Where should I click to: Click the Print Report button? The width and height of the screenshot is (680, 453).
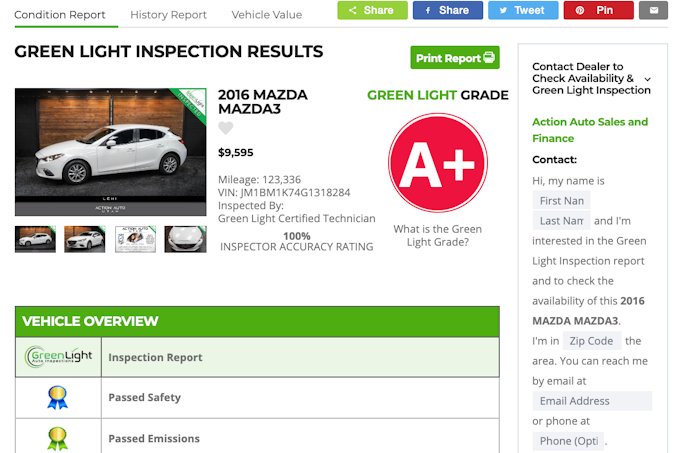point(455,58)
